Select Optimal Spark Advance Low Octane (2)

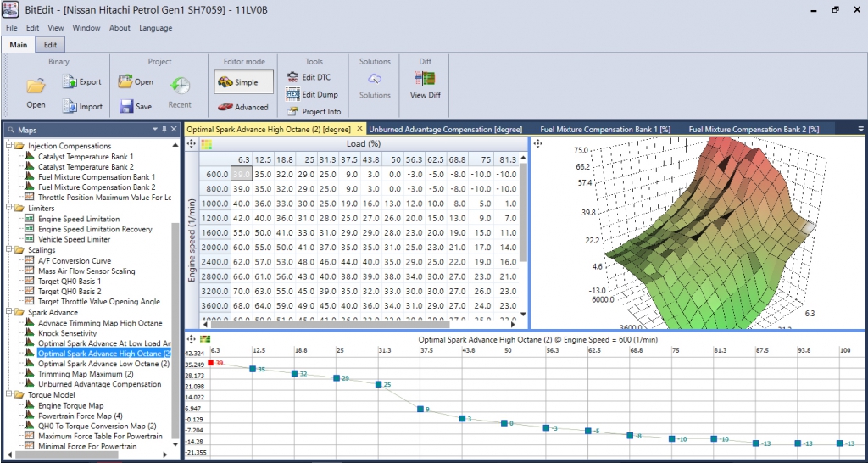[104, 364]
